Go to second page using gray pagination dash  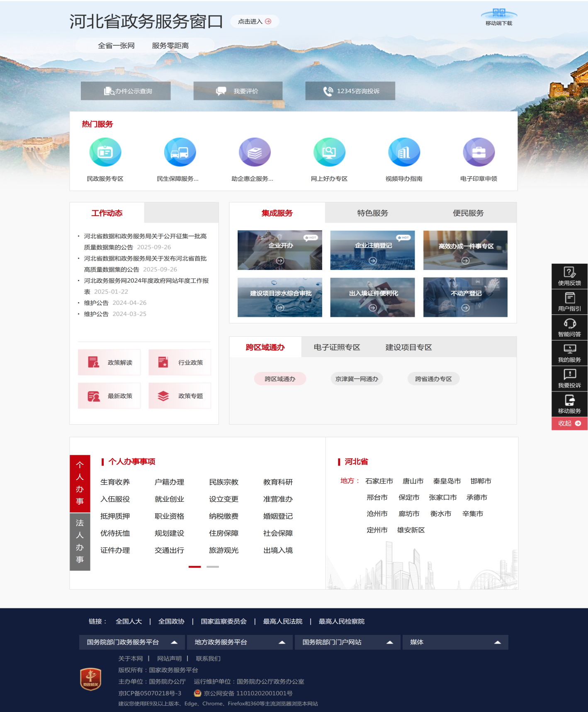point(213,566)
